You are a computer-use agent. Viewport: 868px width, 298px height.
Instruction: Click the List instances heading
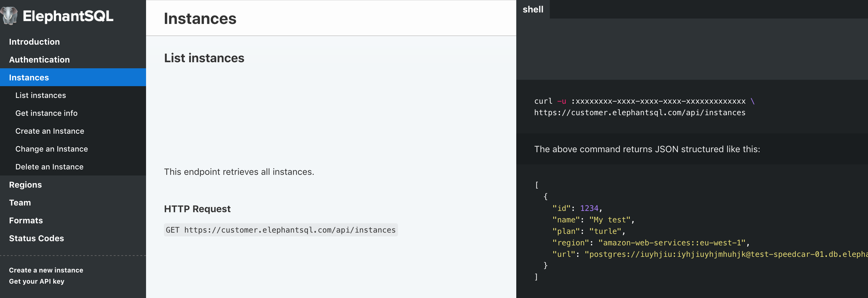point(204,58)
